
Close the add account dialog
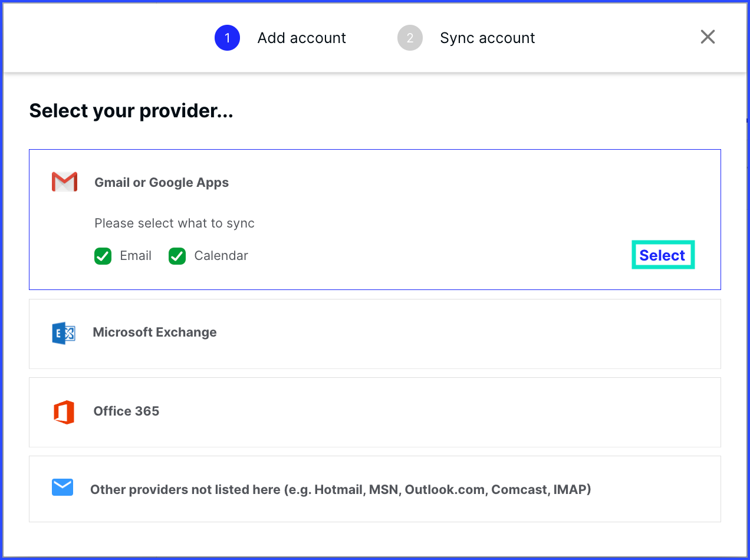[x=708, y=37]
